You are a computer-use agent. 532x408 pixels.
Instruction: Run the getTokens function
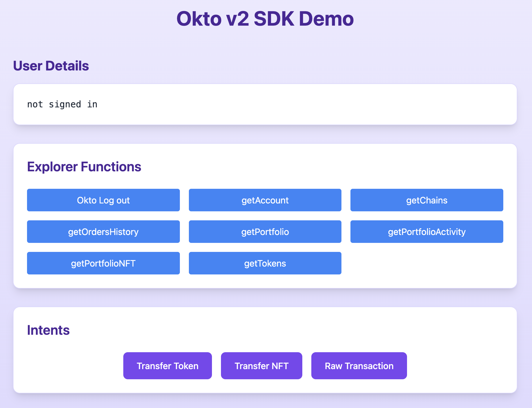tap(265, 263)
